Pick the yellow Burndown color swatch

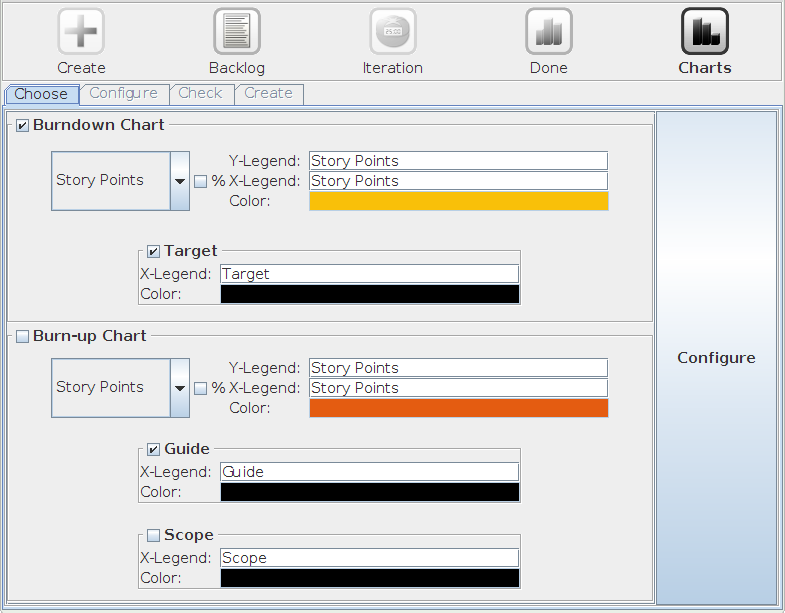pos(459,201)
